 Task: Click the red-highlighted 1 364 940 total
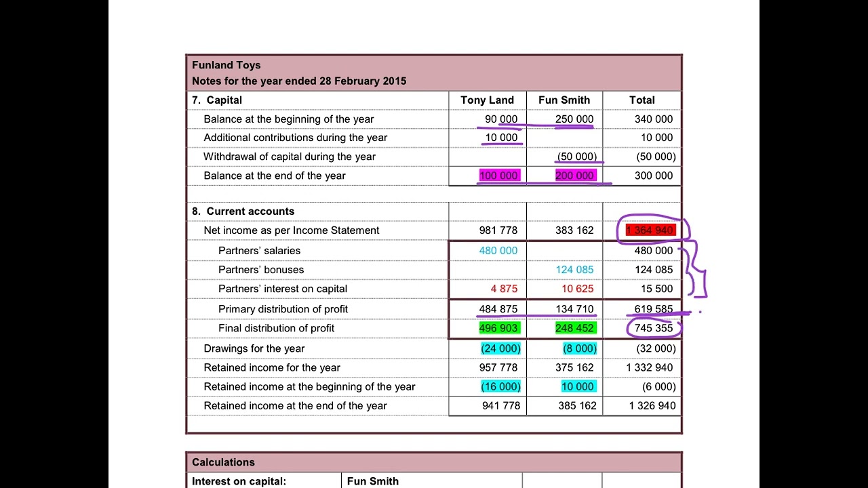[650, 230]
